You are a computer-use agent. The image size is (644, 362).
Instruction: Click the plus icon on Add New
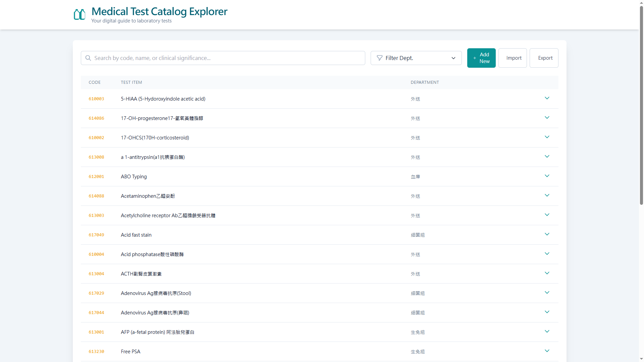pyautogui.click(x=475, y=58)
